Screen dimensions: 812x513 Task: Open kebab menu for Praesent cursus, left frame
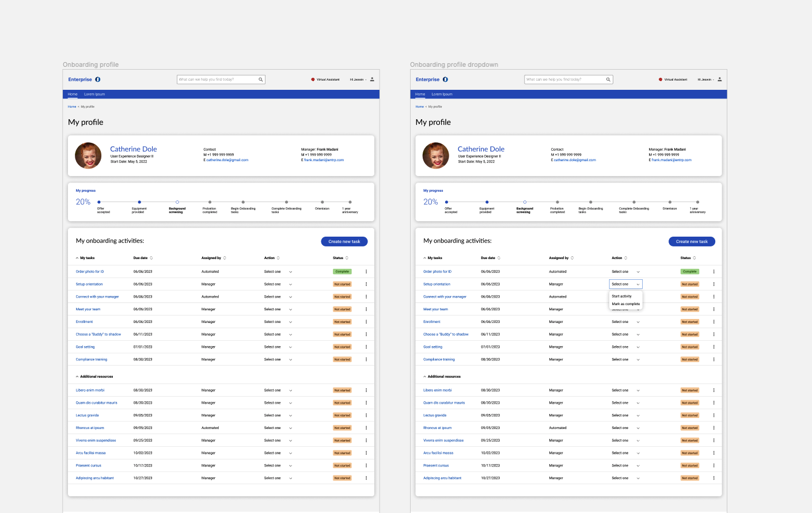tap(366, 465)
